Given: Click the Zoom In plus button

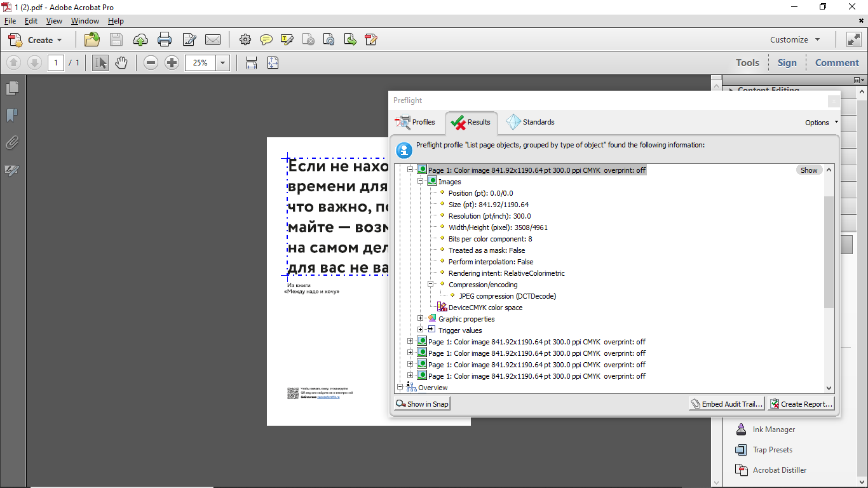Looking at the screenshot, I should 172,63.
